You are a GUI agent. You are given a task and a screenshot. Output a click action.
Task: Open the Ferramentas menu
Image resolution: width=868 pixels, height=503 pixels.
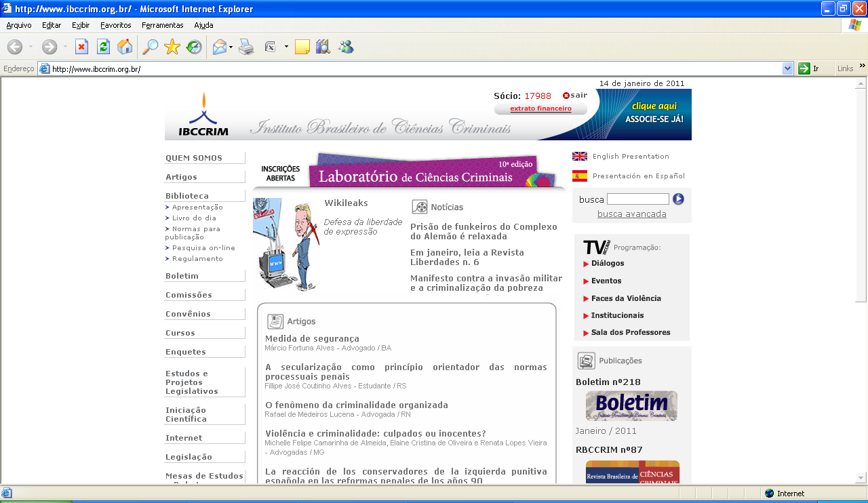pos(163,25)
